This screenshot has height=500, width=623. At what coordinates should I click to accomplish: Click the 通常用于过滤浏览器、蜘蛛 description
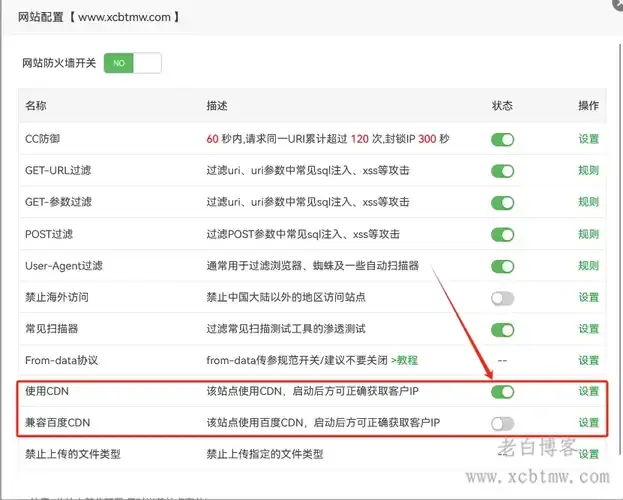pos(312,266)
